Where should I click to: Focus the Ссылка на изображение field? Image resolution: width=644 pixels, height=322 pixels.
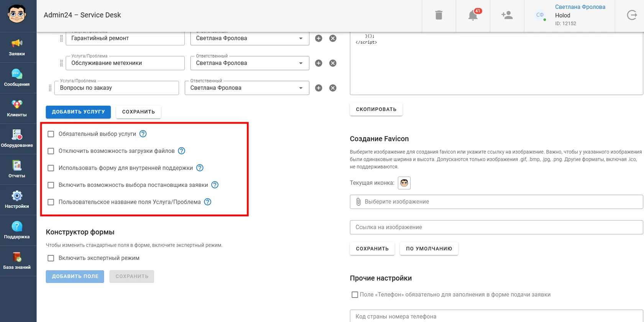pyautogui.click(x=496, y=227)
